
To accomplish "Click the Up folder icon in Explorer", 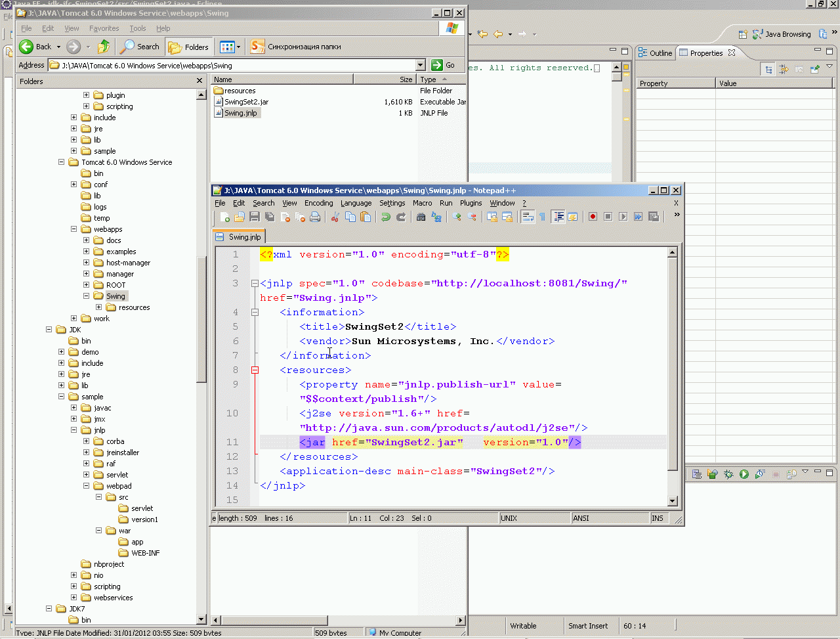I will point(104,47).
